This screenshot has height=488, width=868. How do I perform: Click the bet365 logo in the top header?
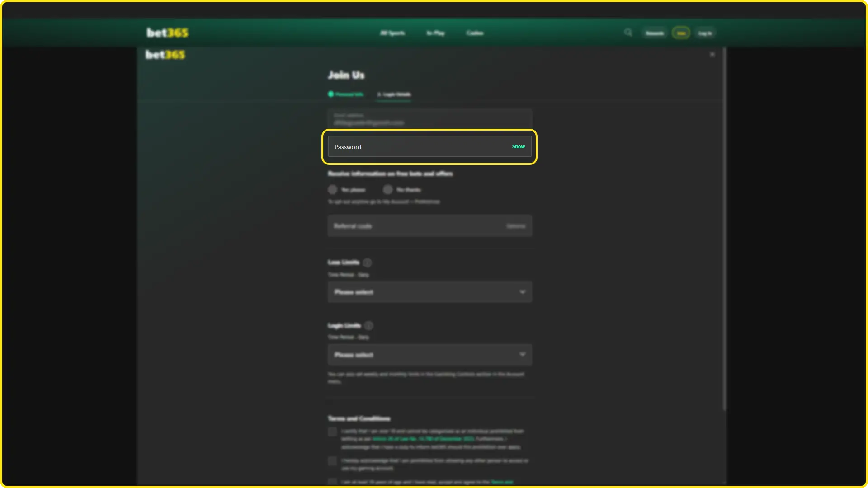[x=167, y=33]
